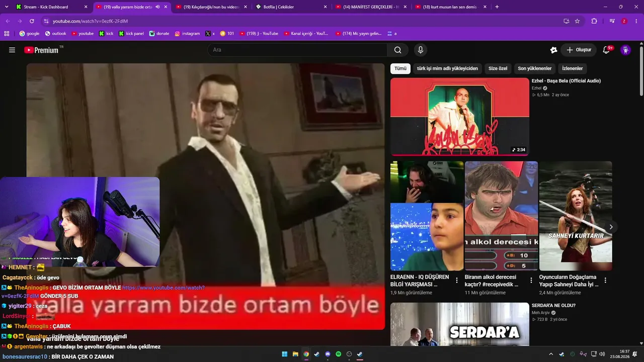Open the ELRAENN IQ DÜŞÜREN Short thumbnail
The image size is (644, 362).
pyautogui.click(x=427, y=216)
